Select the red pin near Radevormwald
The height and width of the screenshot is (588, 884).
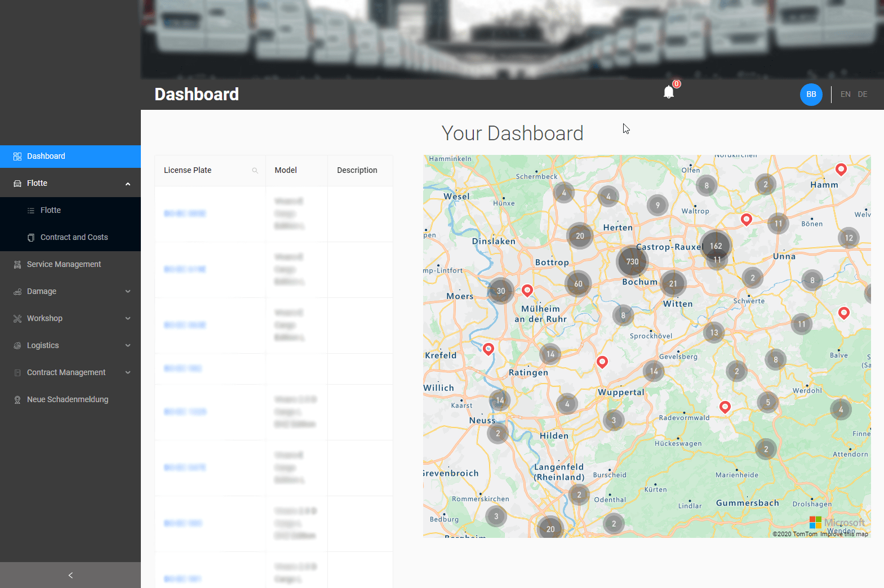725,407
